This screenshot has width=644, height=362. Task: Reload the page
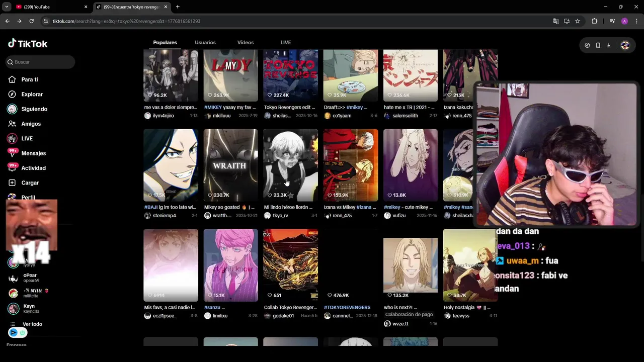(31, 21)
